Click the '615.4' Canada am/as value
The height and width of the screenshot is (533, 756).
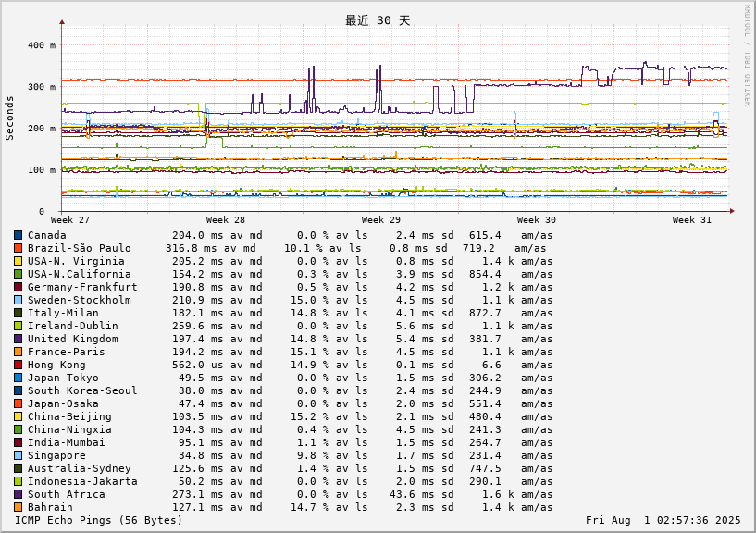pos(485,235)
